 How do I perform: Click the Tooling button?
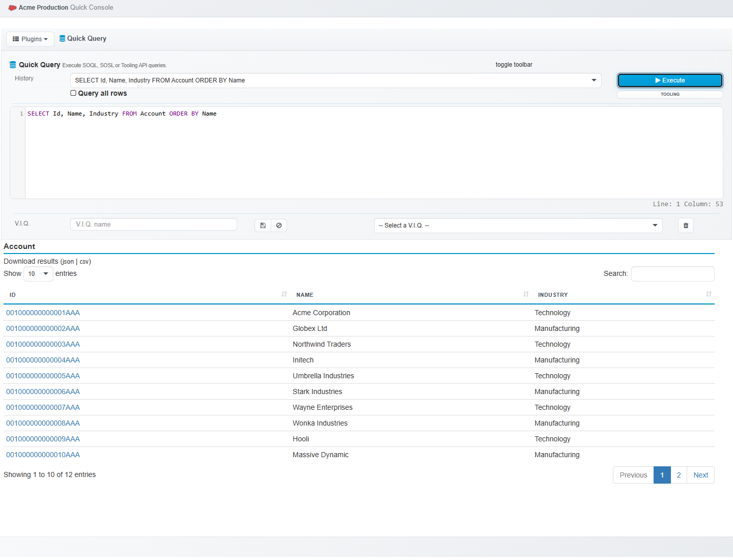tap(670, 94)
